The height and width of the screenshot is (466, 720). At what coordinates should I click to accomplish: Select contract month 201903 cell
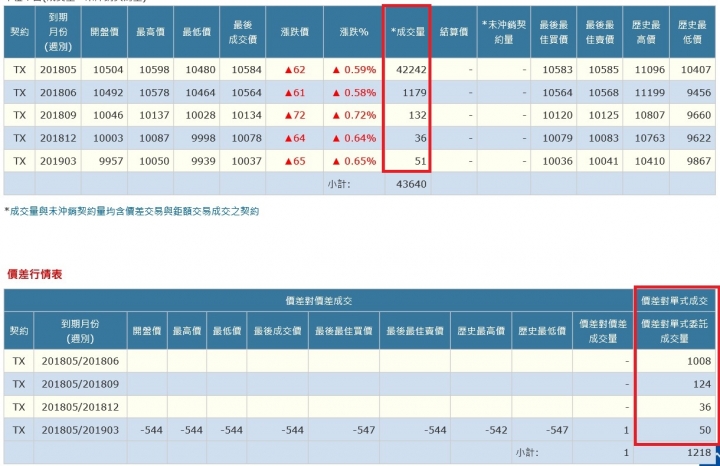click(58, 161)
